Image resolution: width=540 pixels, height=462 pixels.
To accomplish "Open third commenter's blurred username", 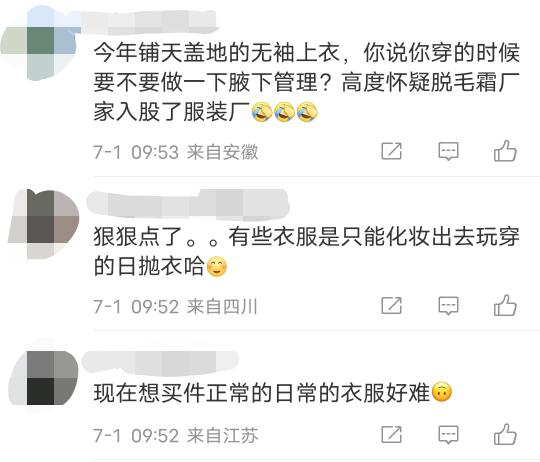I will click(x=160, y=363).
